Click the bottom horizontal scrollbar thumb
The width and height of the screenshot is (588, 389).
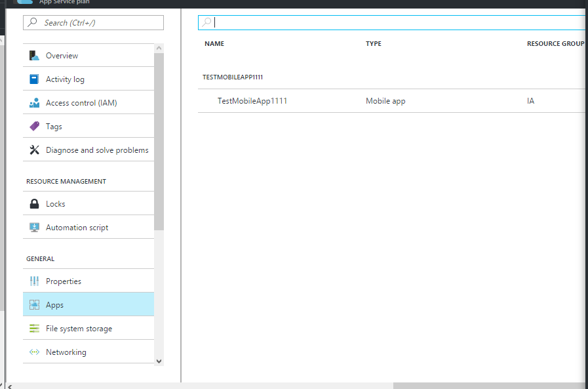(x=490, y=386)
